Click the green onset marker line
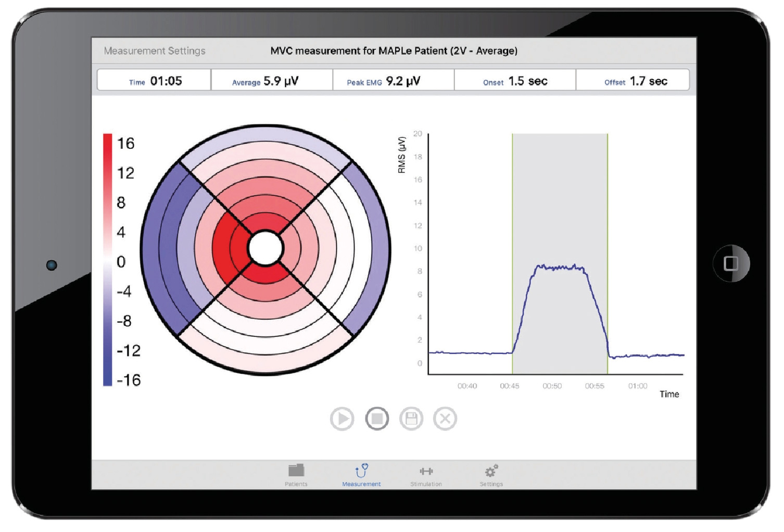Image resolution: width=784 pixels, height=532 pixels. (x=512, y=208)
